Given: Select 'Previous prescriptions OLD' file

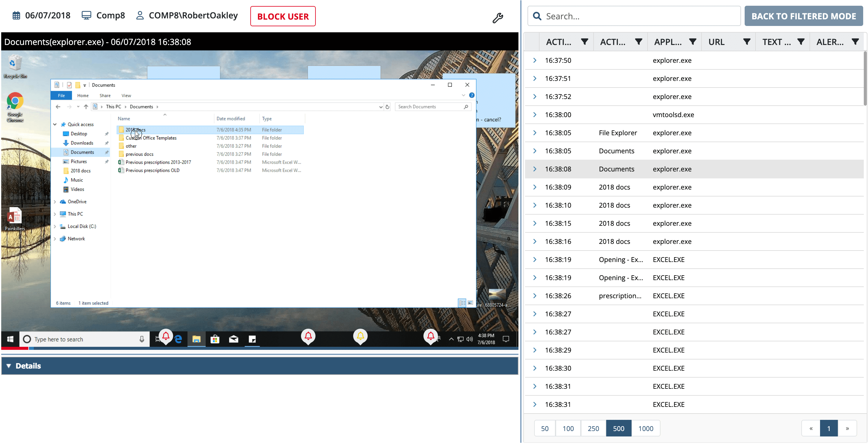Looking at the screenshot, I should [152, 171].
